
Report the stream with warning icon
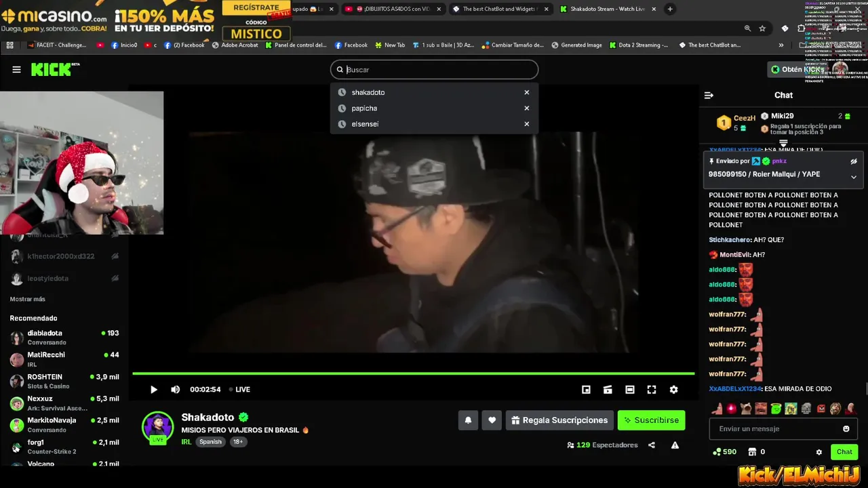(675, 445)
